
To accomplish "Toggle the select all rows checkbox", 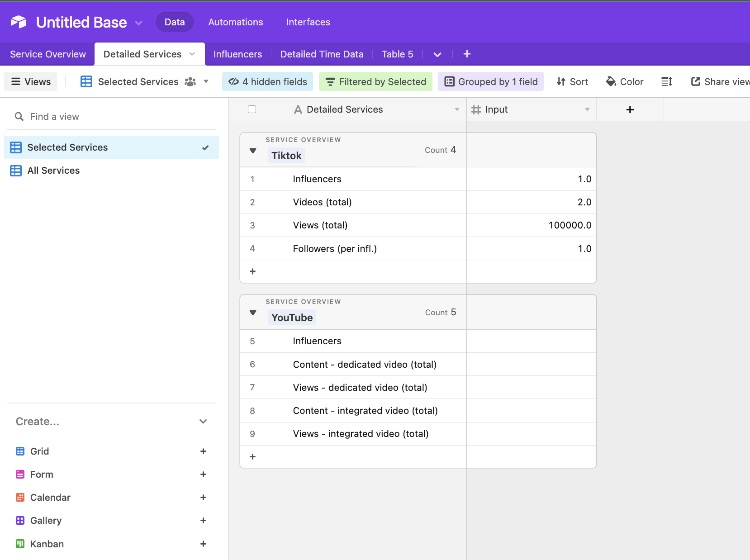I will [x=252, y=109].
